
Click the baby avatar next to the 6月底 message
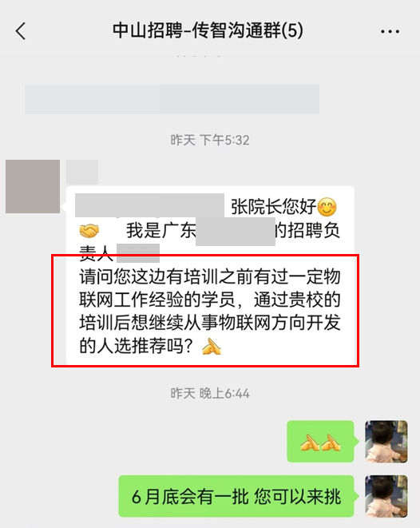(x=386, y=496)
